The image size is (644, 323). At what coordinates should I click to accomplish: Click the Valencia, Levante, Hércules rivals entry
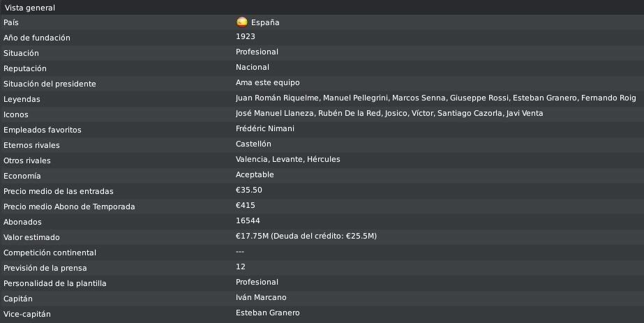click(x=288, y=159)
